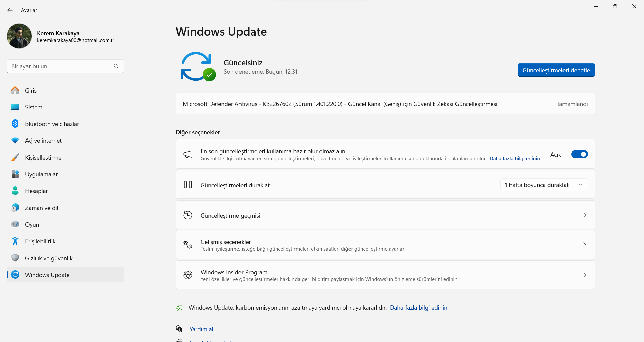Open the pause duration dropdown arrow

point(580,185)
